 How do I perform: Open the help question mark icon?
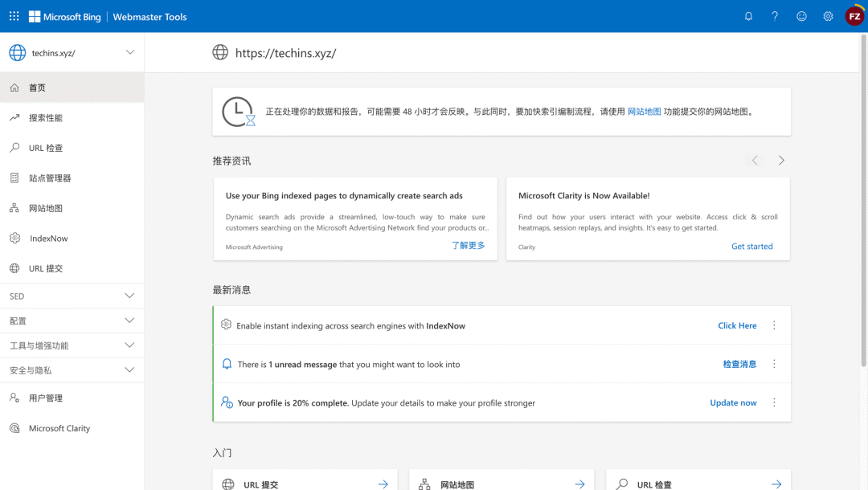pos(775,16)
